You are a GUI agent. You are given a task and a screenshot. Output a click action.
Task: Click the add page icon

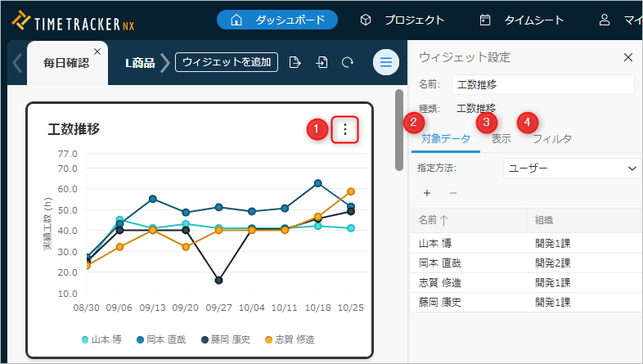322,62
